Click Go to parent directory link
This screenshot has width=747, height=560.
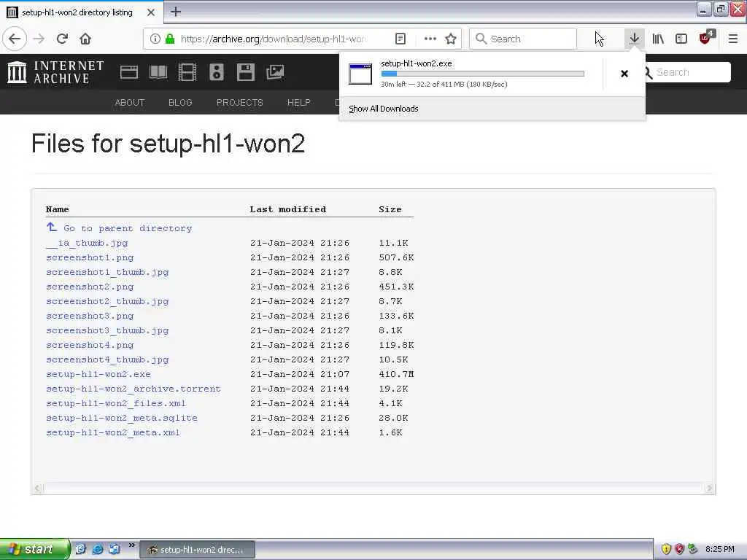(x=119, y=228)
